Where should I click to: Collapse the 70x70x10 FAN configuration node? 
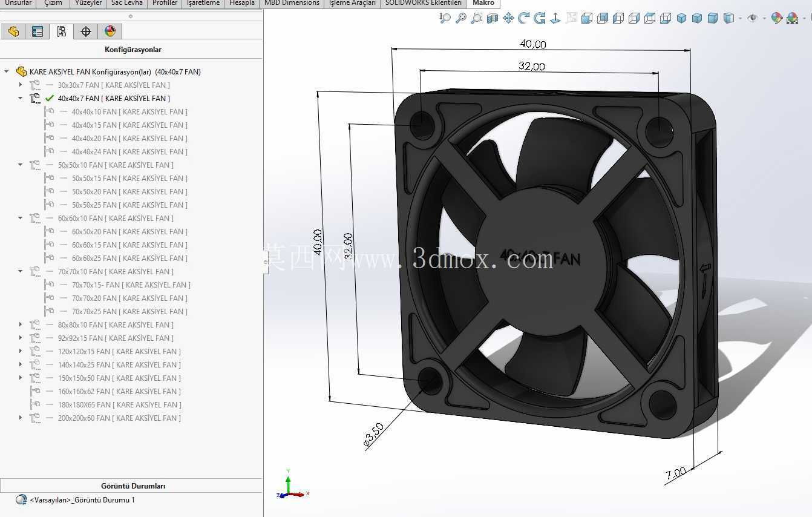20,271
